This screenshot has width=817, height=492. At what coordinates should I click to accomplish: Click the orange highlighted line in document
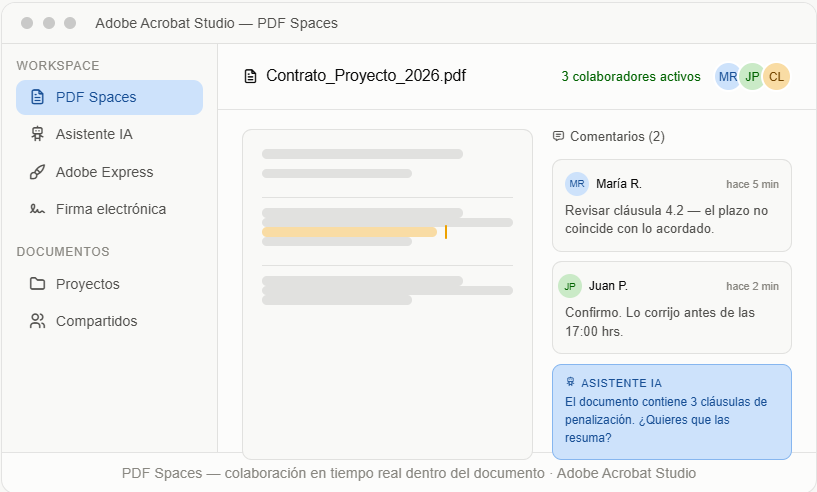coord(349,232)
